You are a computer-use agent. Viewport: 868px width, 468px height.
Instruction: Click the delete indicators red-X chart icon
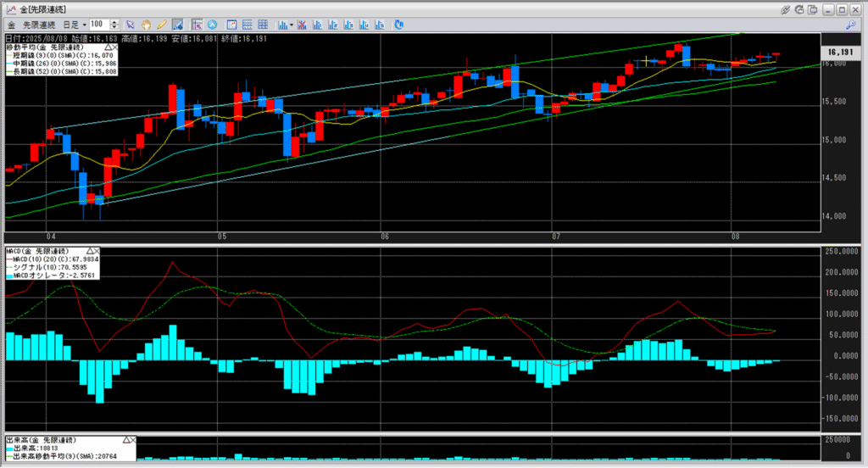pyautogui.click(x=302, y=25)
